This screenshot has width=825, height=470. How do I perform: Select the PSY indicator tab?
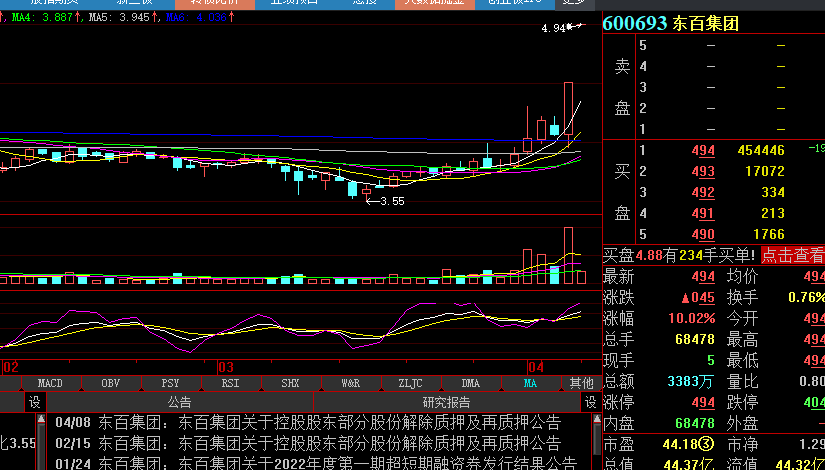(x=170, y=383)
